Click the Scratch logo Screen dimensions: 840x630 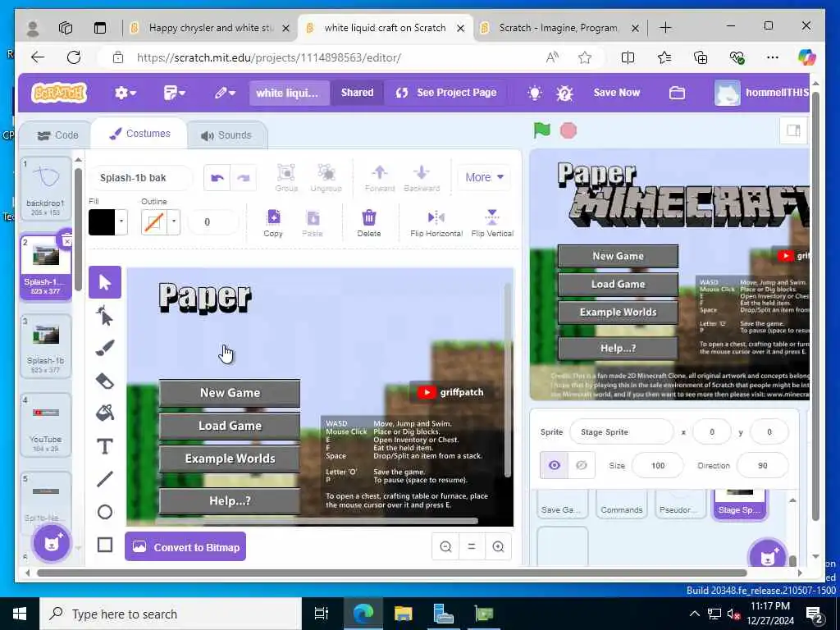(59, 93)
